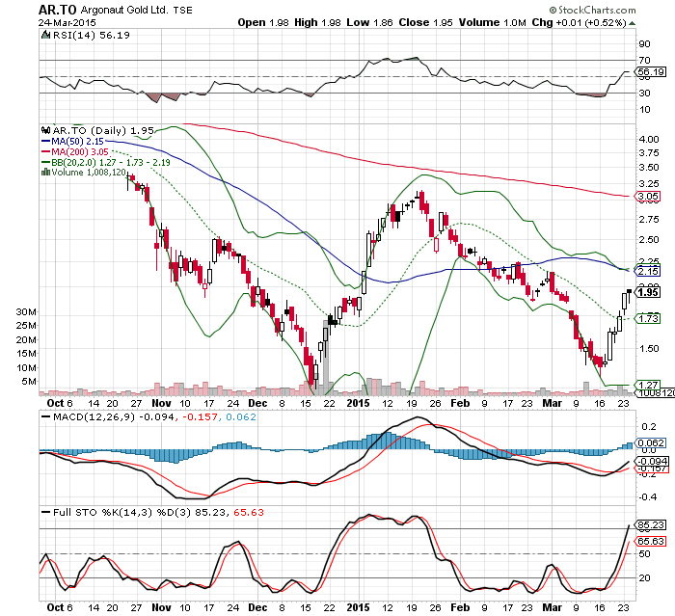Click the Low 1.86 value in the header

[369, 23]
